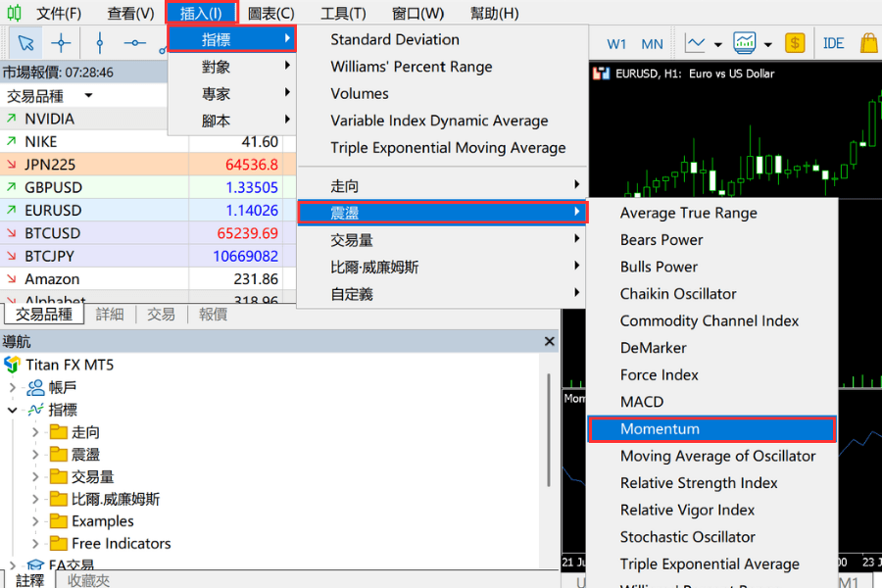Select the JPN225 symbol row
This screenshot has height=588, width=882.
click(148, 165)
